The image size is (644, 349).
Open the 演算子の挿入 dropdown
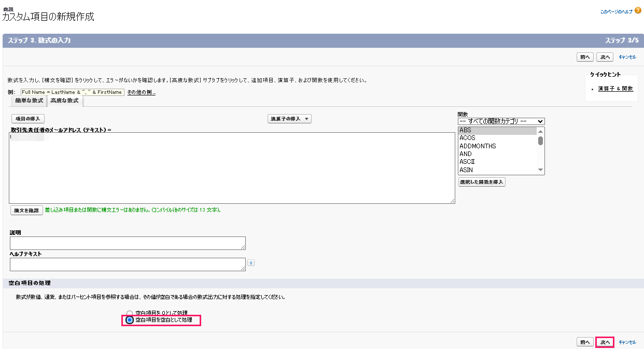pyautogui.click(x=289, y=119)
